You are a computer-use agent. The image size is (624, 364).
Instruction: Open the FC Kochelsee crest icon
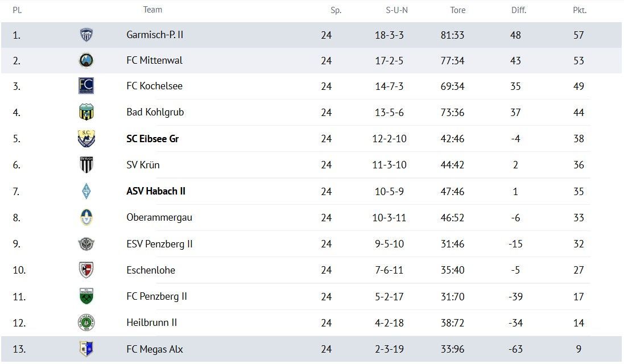pos(86,86)
